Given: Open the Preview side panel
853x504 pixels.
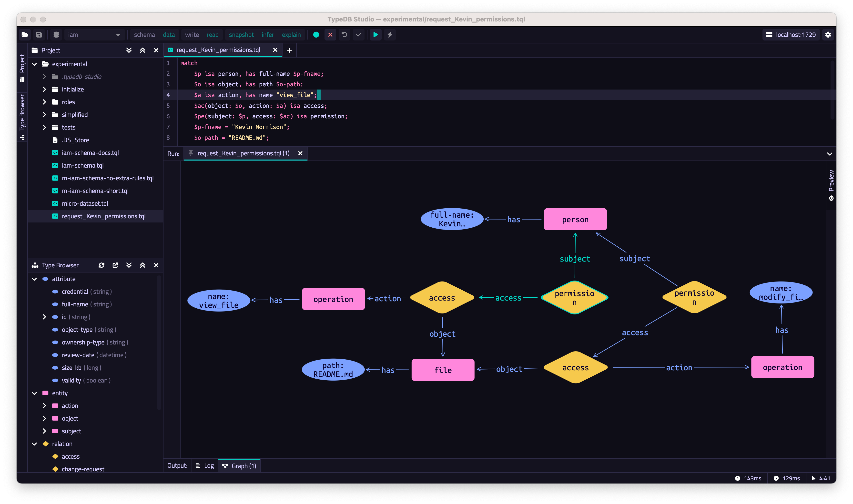Looking at the screenshot, I should pyautogui.click(x=831, y=185).
